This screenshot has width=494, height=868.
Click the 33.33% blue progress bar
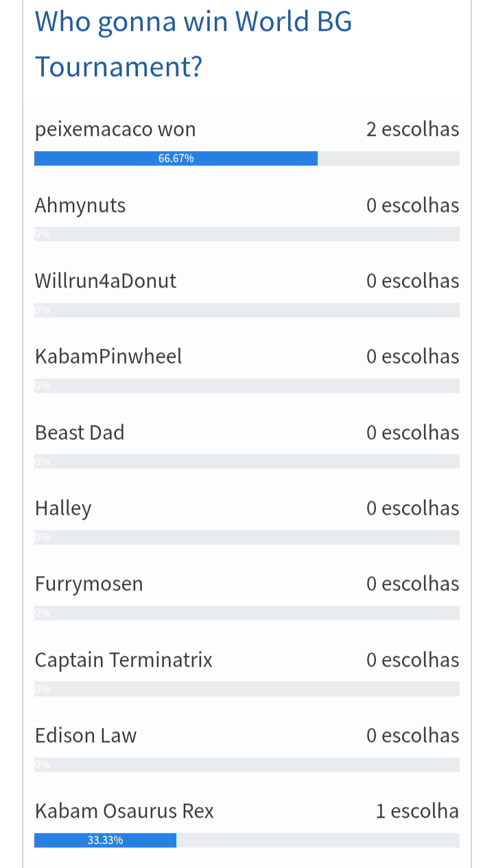[x=105, y=841]
